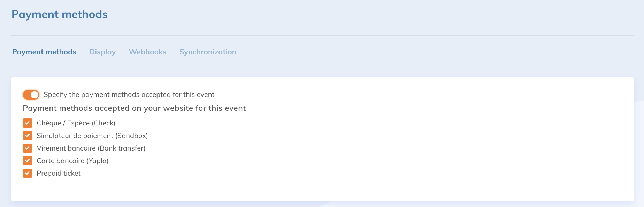Open the Payment methods tab

[x=44, y=52]
